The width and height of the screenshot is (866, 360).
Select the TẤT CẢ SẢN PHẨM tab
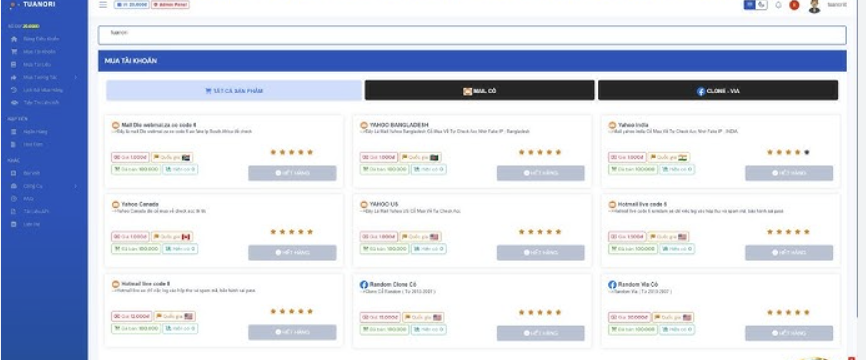point(234,91)
